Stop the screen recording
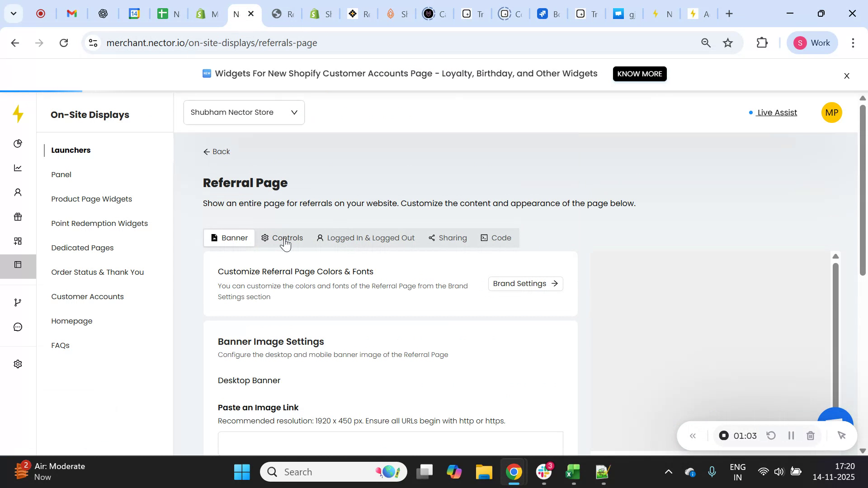868x488 pixels. (x=724, y=436)
